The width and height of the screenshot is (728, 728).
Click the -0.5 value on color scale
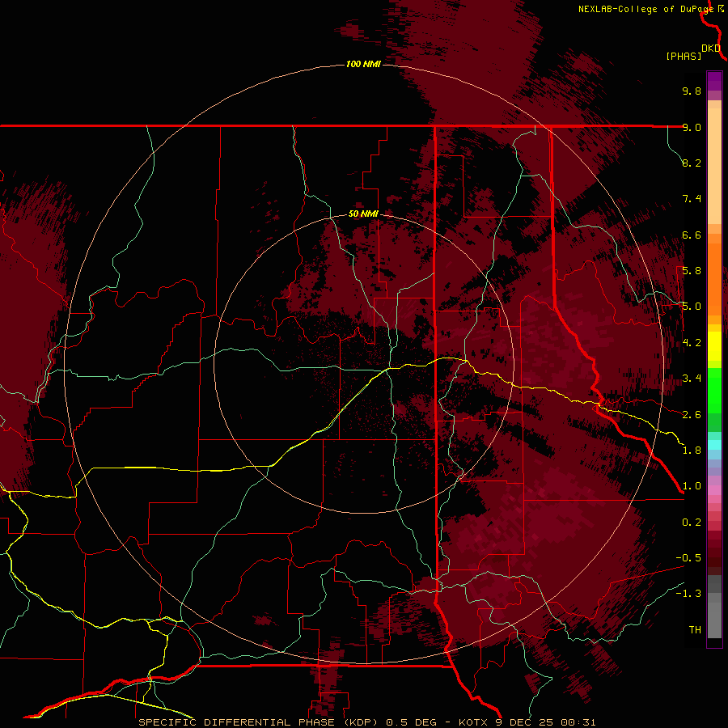coord(688,558)
